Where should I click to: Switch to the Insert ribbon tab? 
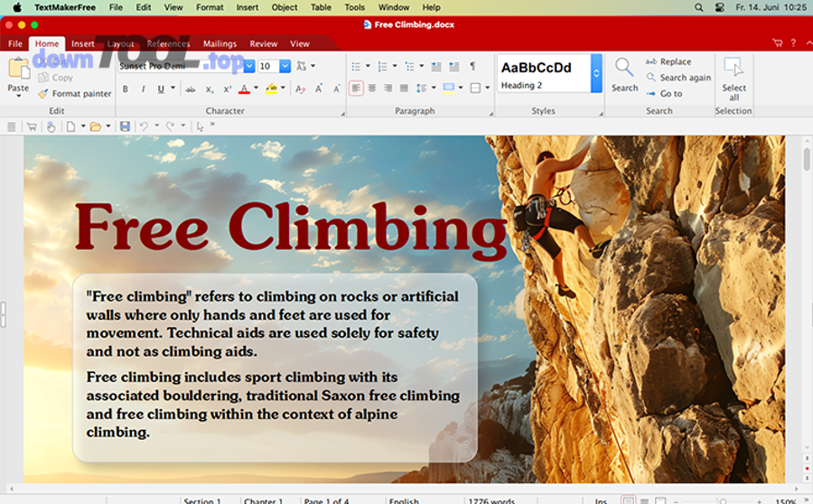coord(82,43)
